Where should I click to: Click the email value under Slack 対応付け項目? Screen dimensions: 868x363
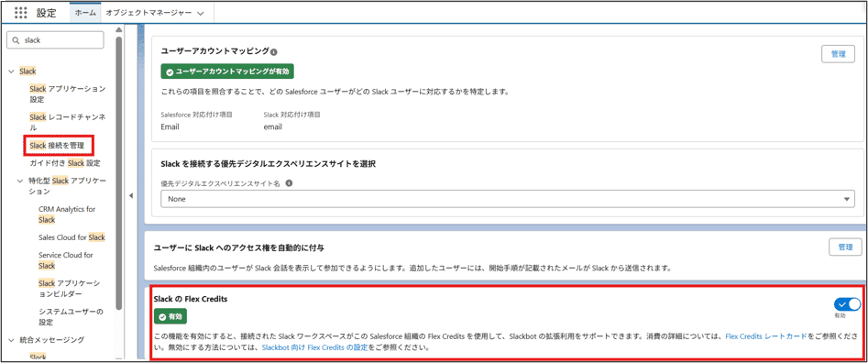tap(273, 126)
